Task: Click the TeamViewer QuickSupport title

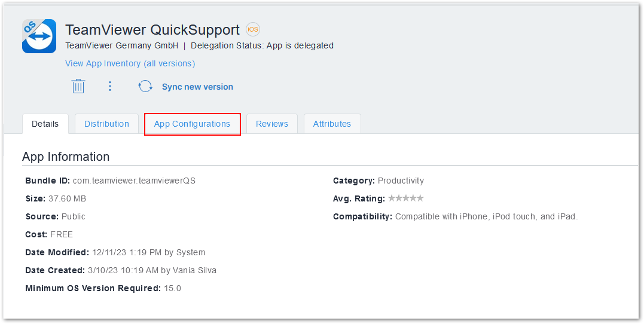Action: point(152,29)
